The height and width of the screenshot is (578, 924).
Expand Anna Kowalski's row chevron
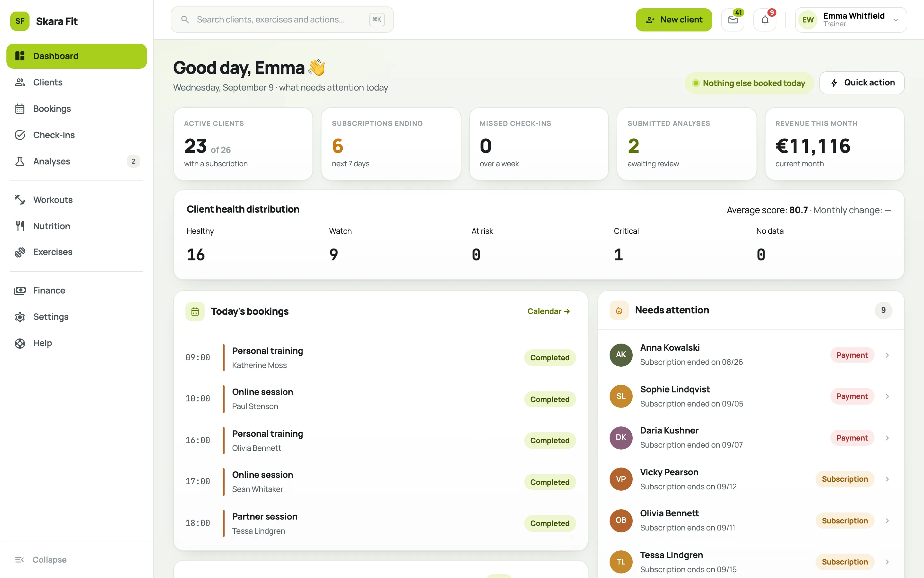887,355
